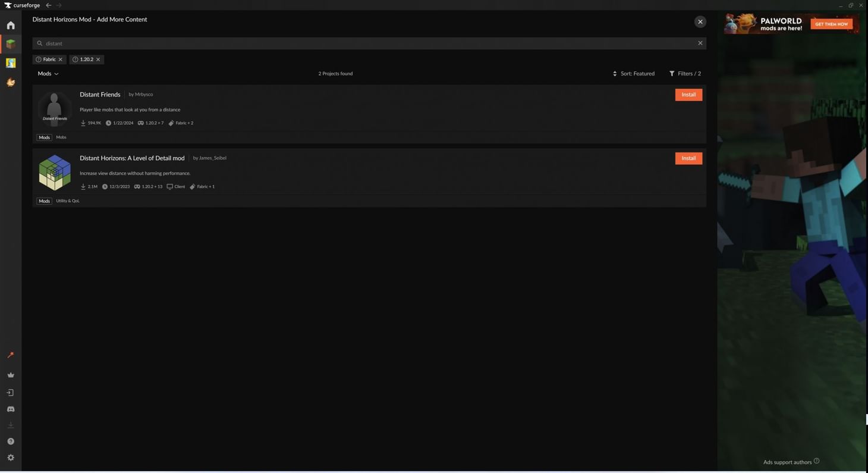
Task: Install the Distant Friends mod
Action: pos(688,95)
